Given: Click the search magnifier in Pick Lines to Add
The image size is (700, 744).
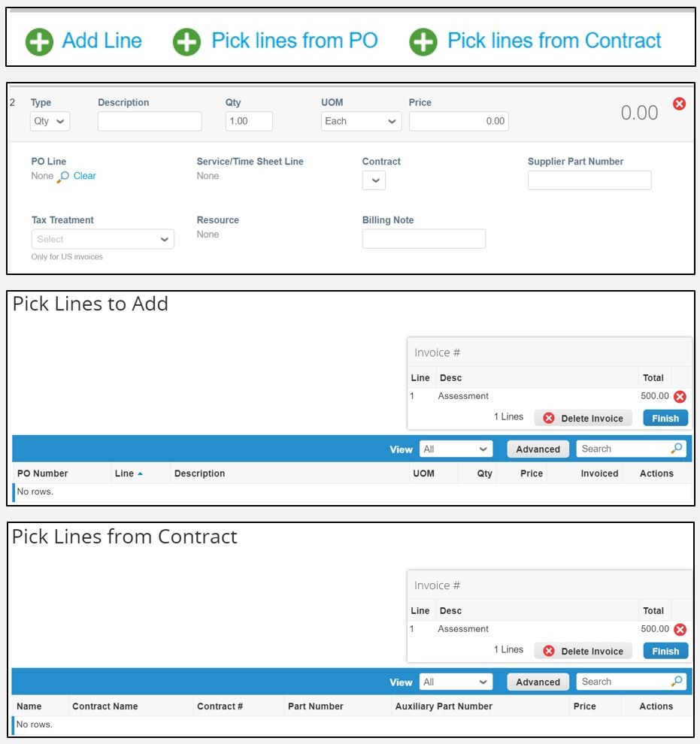Looking at the screenshot, I should point(677,449).
